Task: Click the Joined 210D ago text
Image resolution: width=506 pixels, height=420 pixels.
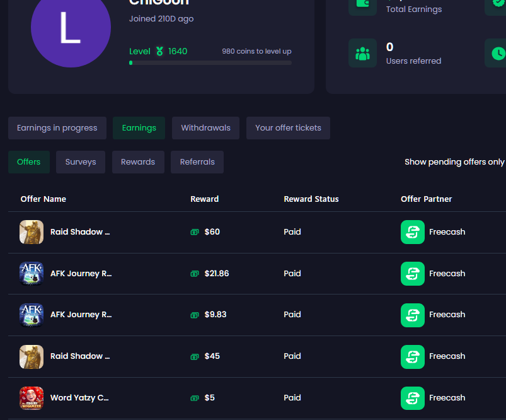Action: [x=161, y=19]
